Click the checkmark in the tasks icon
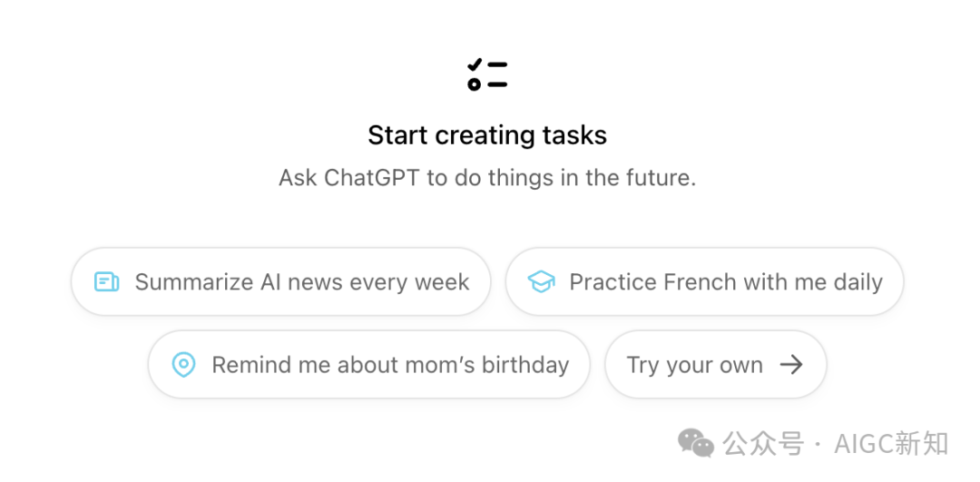 point(475,63)
